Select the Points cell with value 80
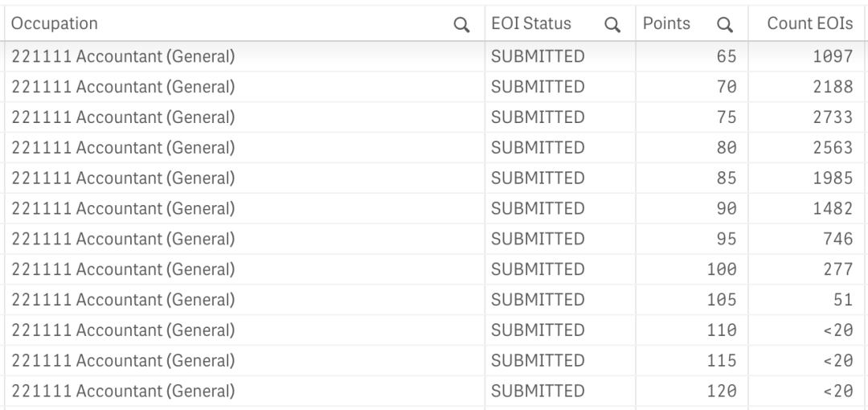Screen dimensions: 868x410 pyautogui.click(x=692, y=147)
